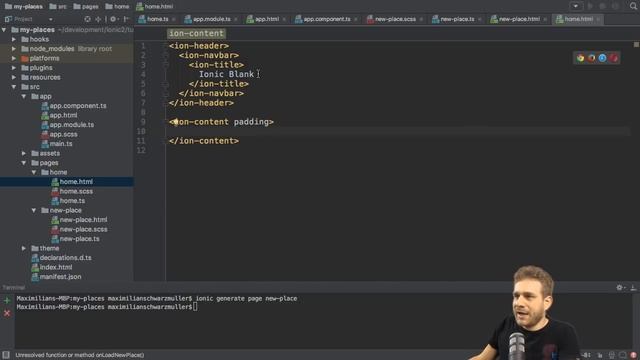Collapse the src folder

point(14,87)
